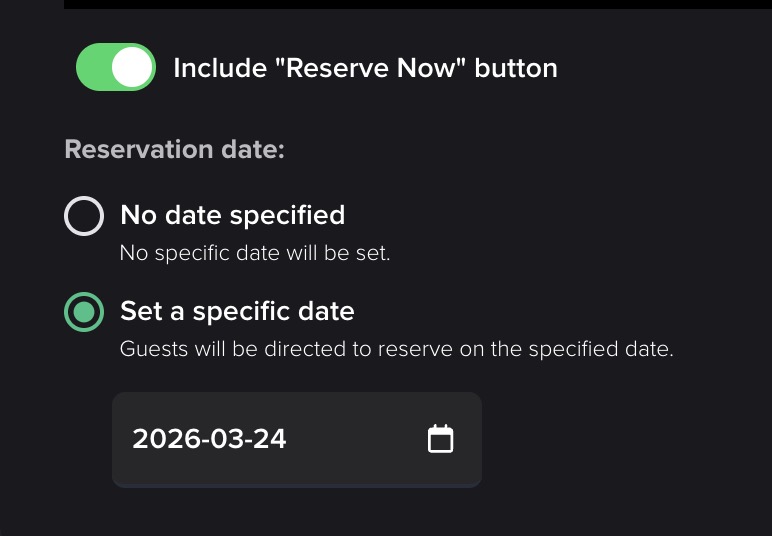Select the "No date specified" radio button
772x536 pixels.
point(84,216)
